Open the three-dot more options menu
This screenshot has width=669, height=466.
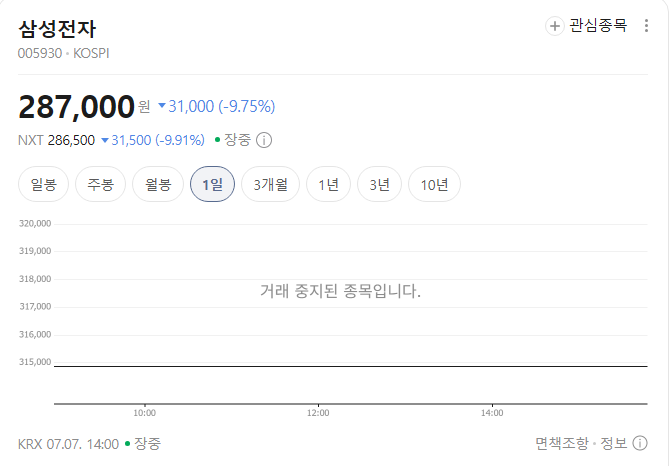pyautogui.click(x=646, y=26)
